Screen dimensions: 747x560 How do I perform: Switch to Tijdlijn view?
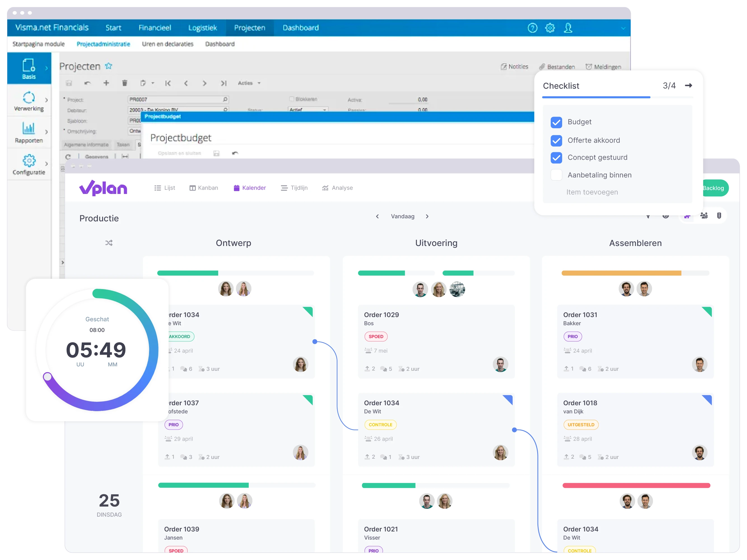294,188
